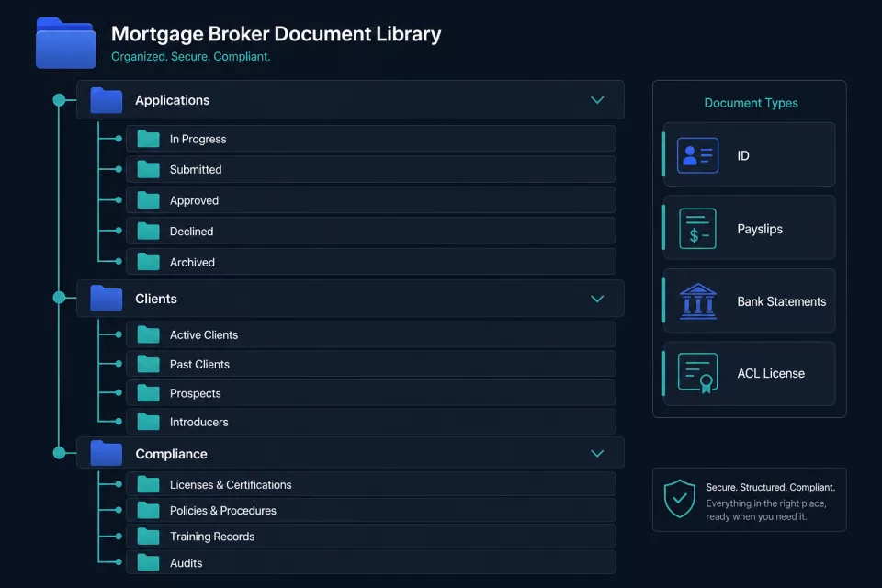This screenshot has height=588, width=882.
Task: Click the In Progress teal folder icon
Action: pos(149,139)
